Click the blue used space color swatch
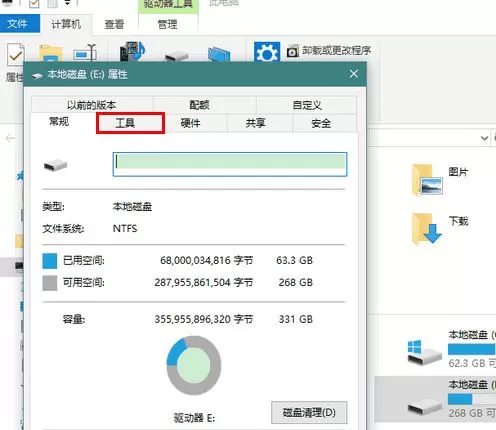This screenshot has height=430, width=496. (x=50, y=261)
